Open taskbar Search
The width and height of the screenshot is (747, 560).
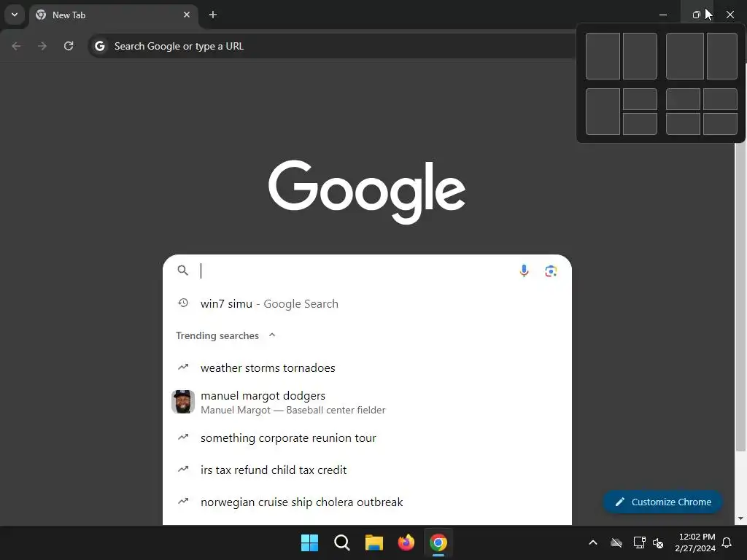click(341, 542)
